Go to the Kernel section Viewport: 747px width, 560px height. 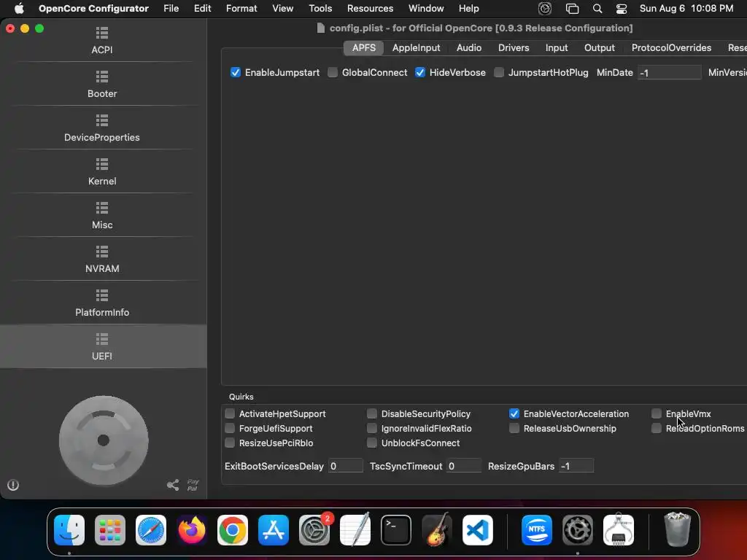[102, 172]
